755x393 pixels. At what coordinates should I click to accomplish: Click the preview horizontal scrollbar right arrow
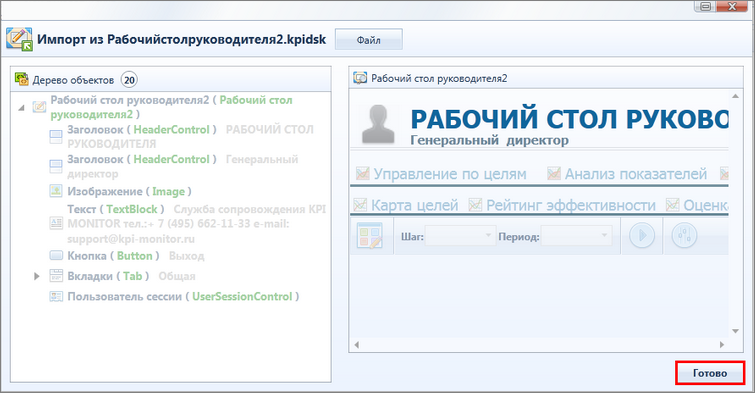(x=722, y=344)
